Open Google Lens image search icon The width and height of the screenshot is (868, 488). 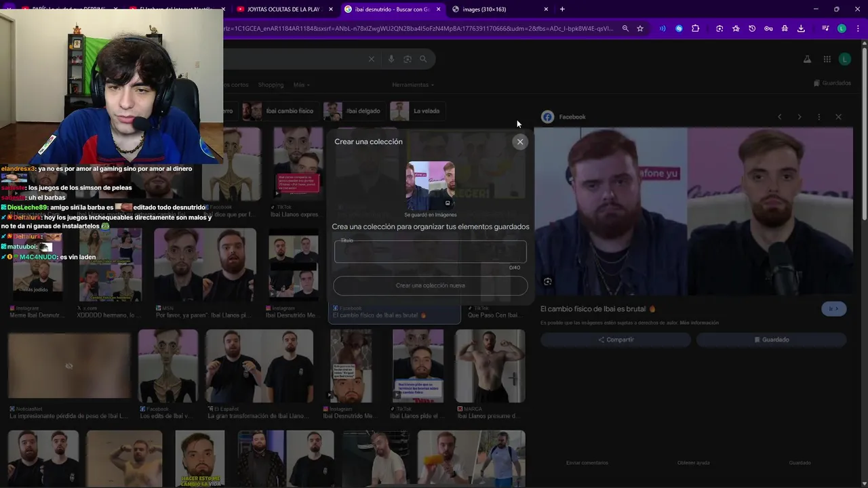point(407,59)
